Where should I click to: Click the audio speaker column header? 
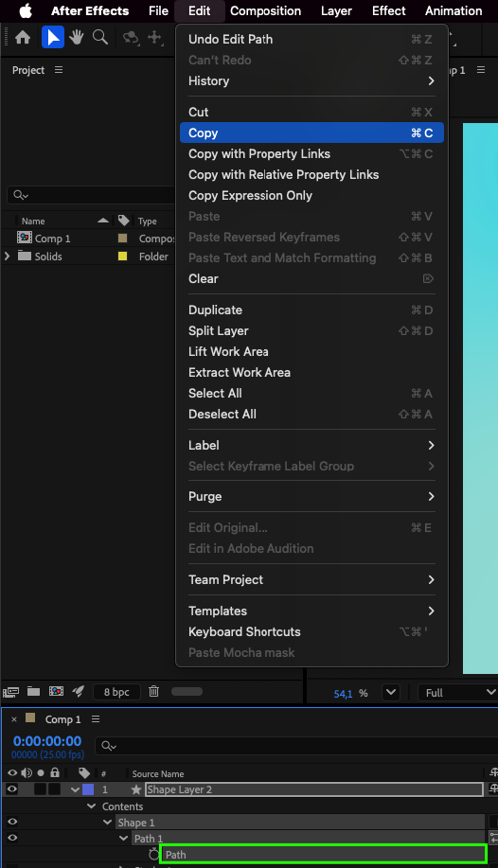coord(27,772)
